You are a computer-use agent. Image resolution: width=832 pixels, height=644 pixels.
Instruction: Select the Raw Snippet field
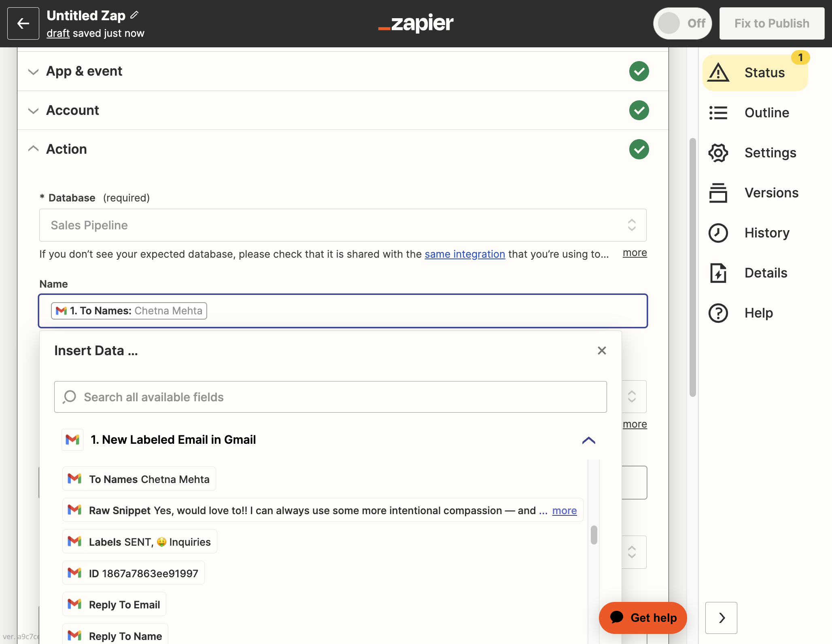tap(323, 511)
